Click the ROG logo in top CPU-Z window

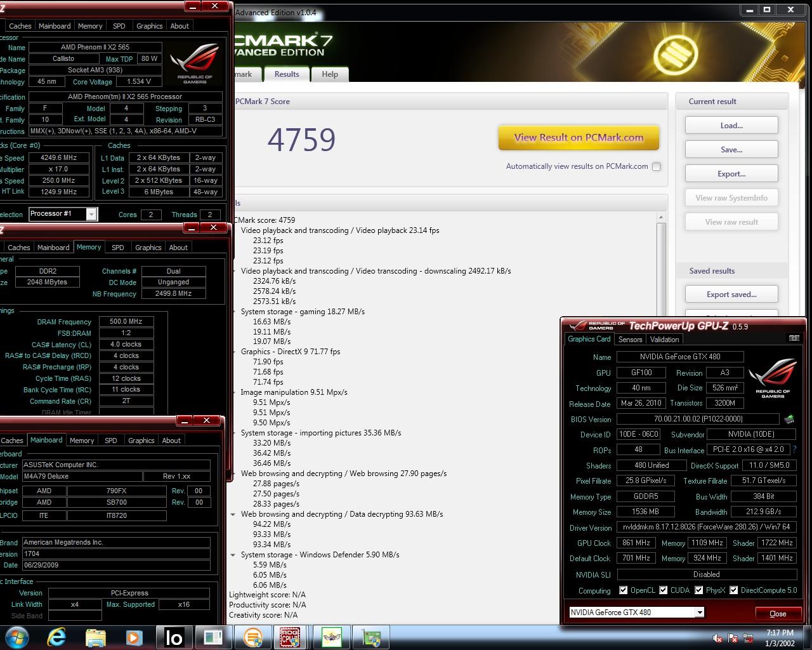pyautogui.click(x=195, y=63)
